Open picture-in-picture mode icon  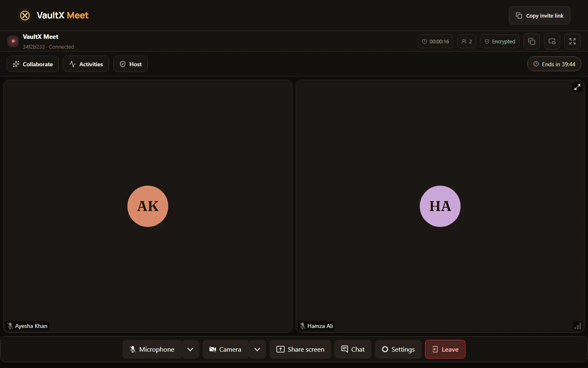pos(552,41)
